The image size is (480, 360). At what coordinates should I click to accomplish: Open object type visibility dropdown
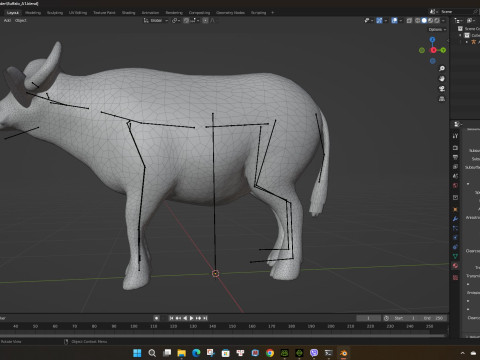coord(369,20)
